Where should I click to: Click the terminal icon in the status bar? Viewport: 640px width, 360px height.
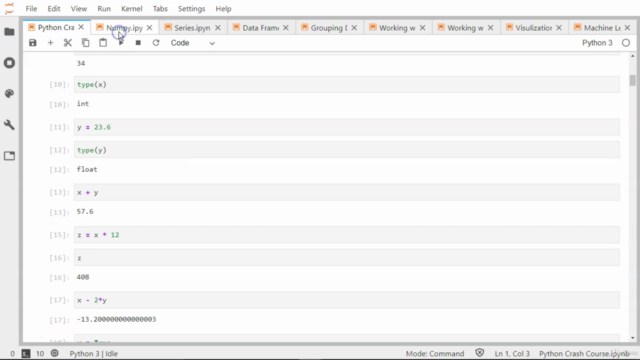pos(26,353)
